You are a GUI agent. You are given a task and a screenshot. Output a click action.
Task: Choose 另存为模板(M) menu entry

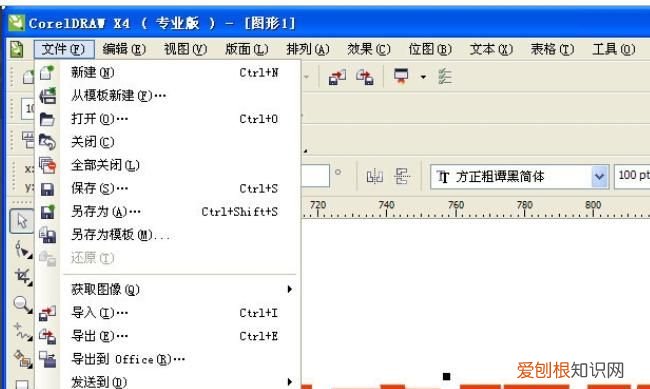[167, 235]
